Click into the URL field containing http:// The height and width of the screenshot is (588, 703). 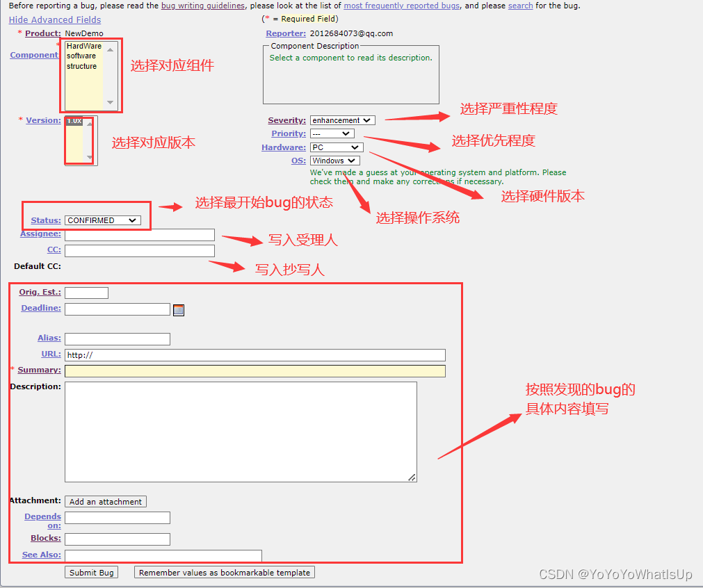click(x=255, y=355)
